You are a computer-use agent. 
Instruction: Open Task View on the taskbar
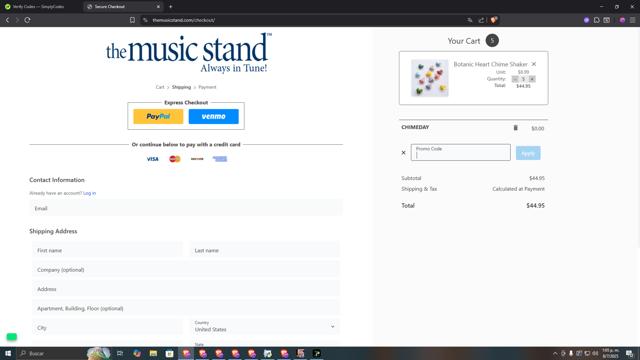pyautogui.click(x=120, y=353)
